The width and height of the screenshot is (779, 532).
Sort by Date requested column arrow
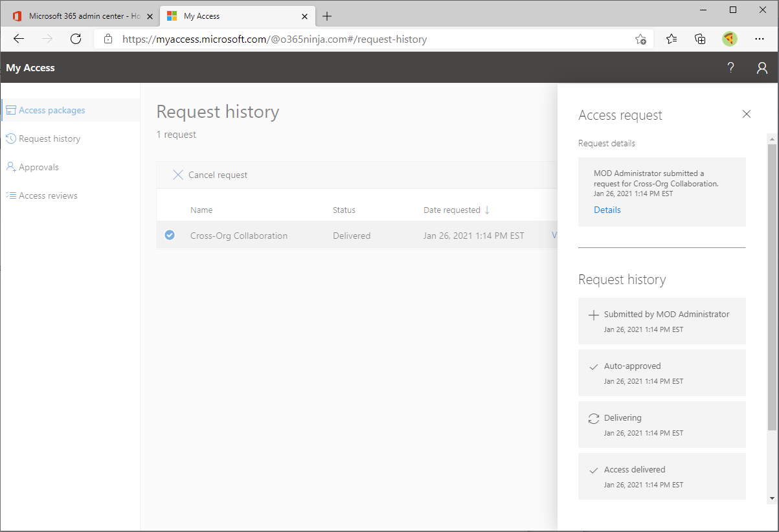click(x=486, y=210)
